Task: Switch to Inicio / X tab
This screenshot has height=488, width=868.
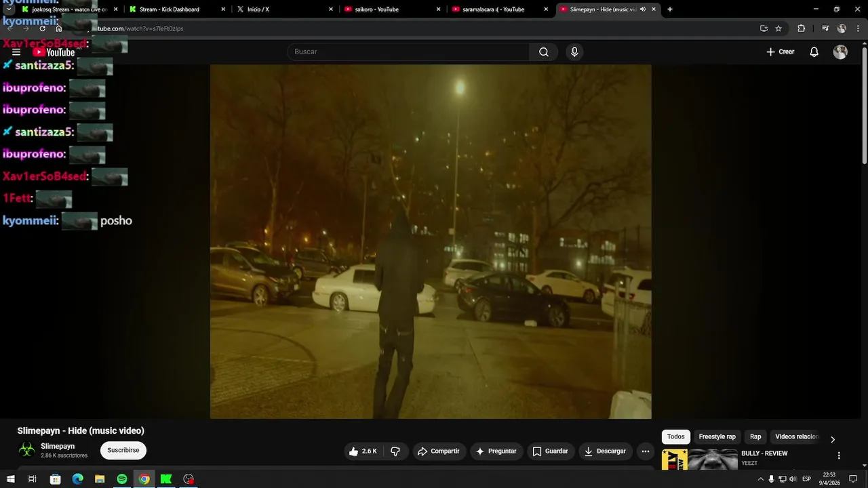Action: (x=285, y=9)
